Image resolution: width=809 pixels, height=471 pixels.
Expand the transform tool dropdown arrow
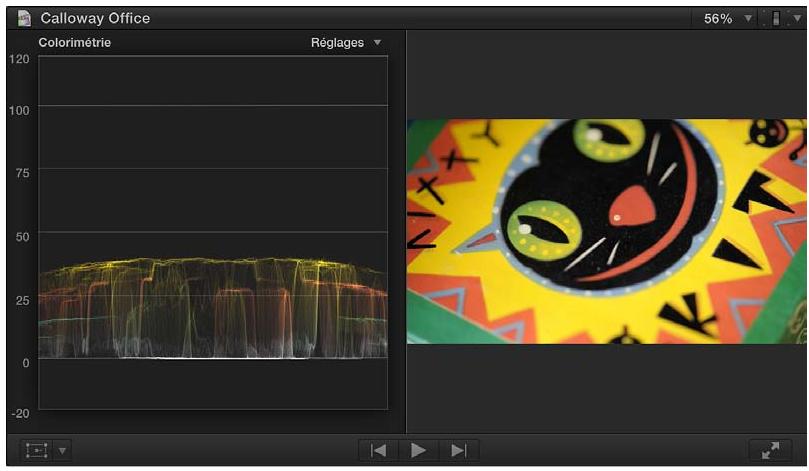(x=62, y=451)
